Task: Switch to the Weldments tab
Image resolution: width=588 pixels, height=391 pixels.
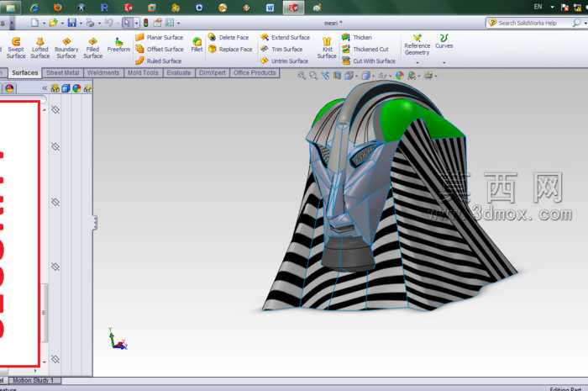Action: tap(103, 73)
